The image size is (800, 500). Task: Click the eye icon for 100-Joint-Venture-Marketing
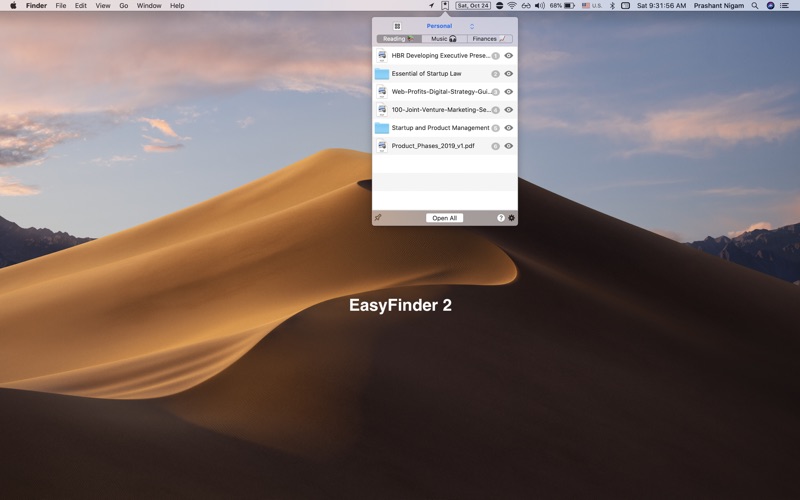click(509, 110)
